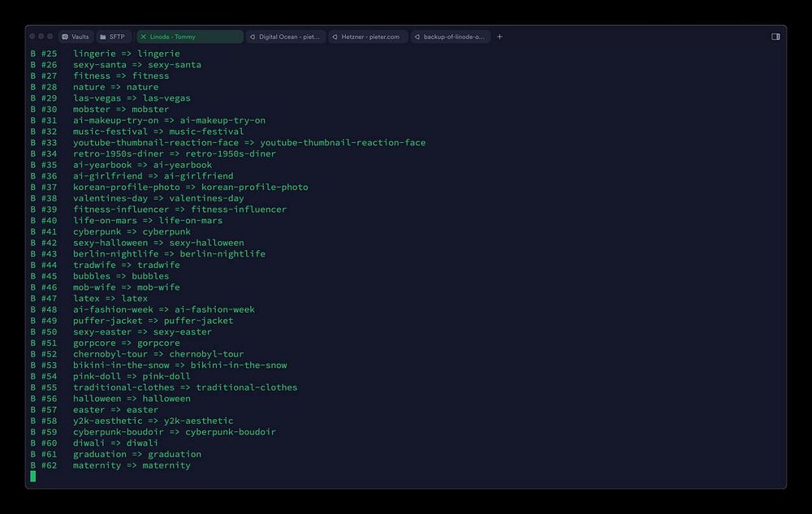Click the bubbles line #45
The height and width of the screenshot is (514, 812).
pyautogui.click(x=99, y=276)
